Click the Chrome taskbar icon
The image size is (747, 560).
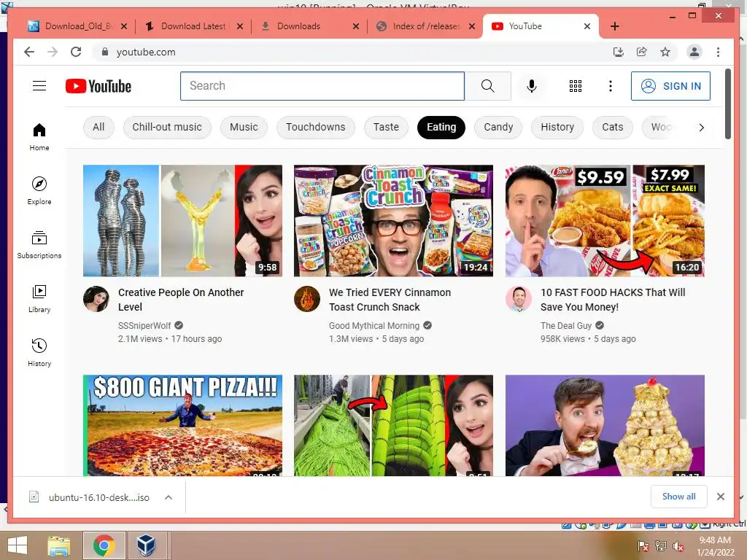coord(104,545)
